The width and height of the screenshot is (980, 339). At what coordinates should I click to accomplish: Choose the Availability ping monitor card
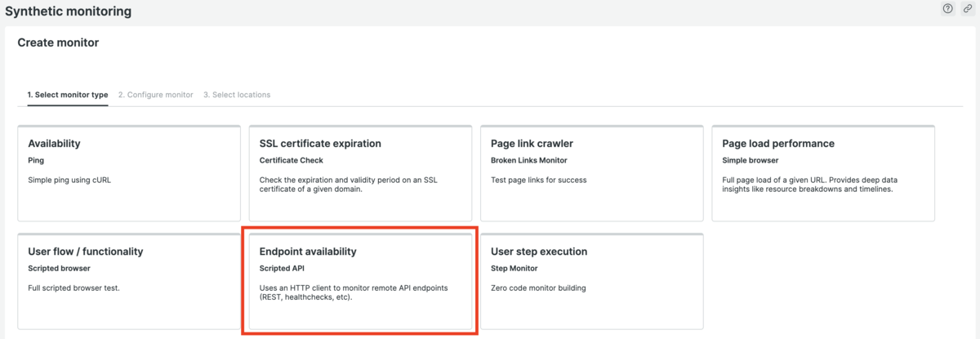point(128,173)
